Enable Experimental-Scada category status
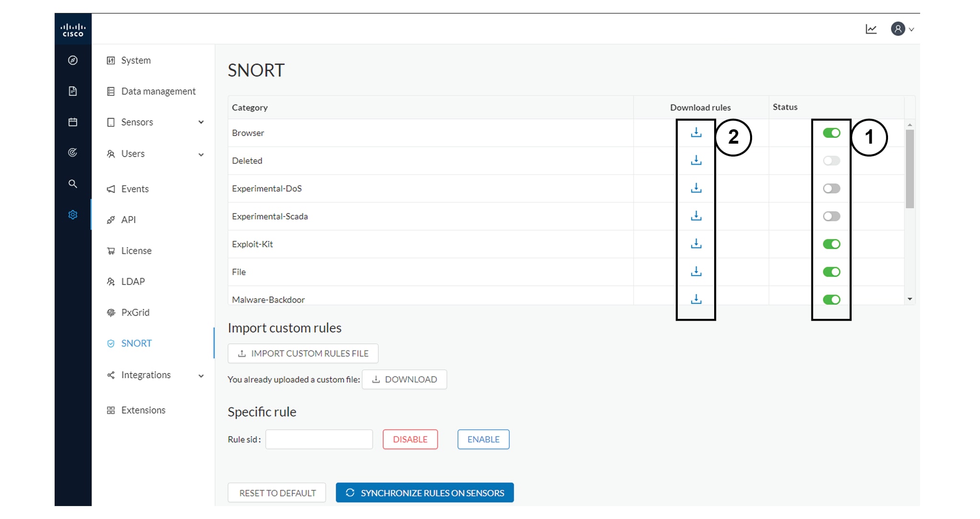The height and width of the screenshot is (519, 980). click(x=832, y=216)
